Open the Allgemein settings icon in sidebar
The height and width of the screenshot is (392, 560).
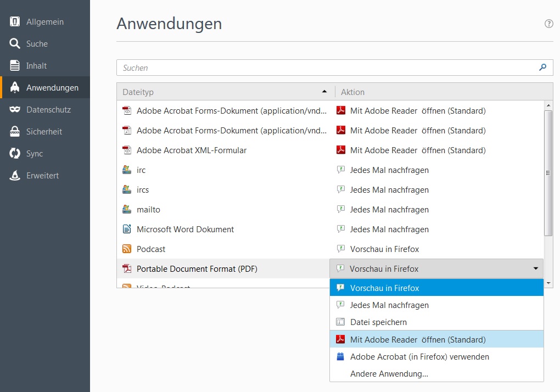click(x=15, y=22)
